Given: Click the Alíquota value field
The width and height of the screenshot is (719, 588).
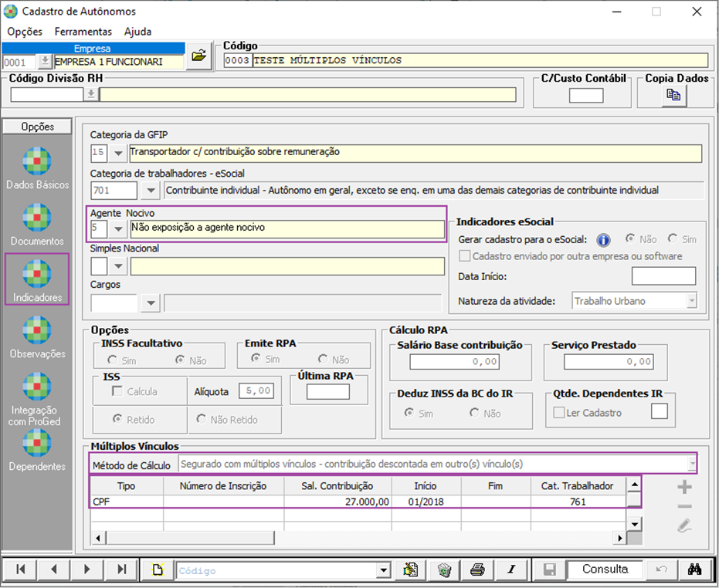Looking at the screenshot, I should tap(256, 391).
